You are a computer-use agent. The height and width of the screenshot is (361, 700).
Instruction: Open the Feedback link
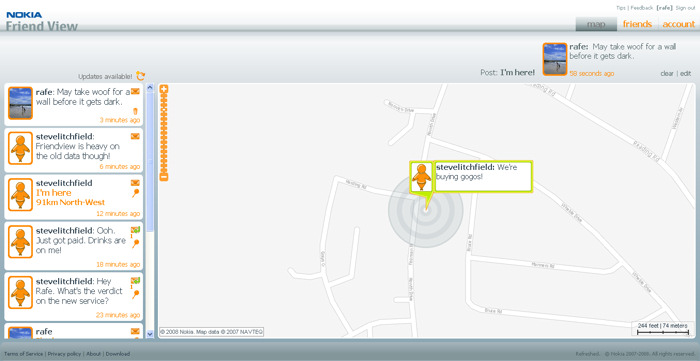[x=642, y=8]
